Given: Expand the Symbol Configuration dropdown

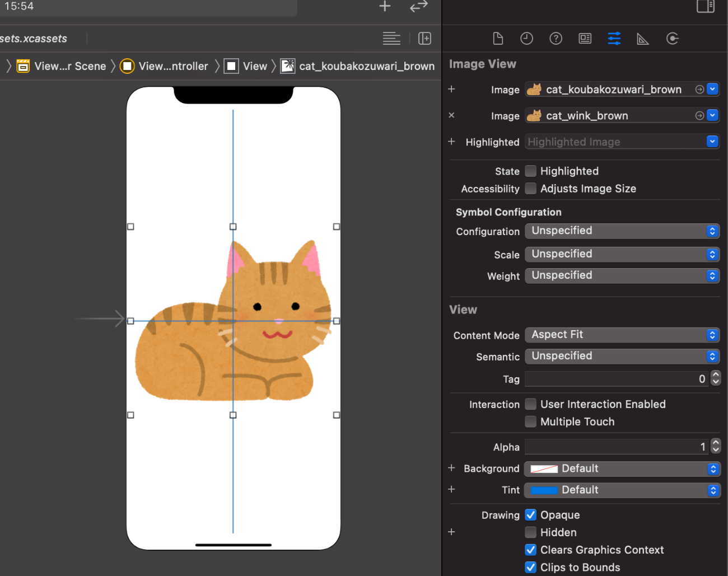Looking at the screenshot, I should 622,231.
